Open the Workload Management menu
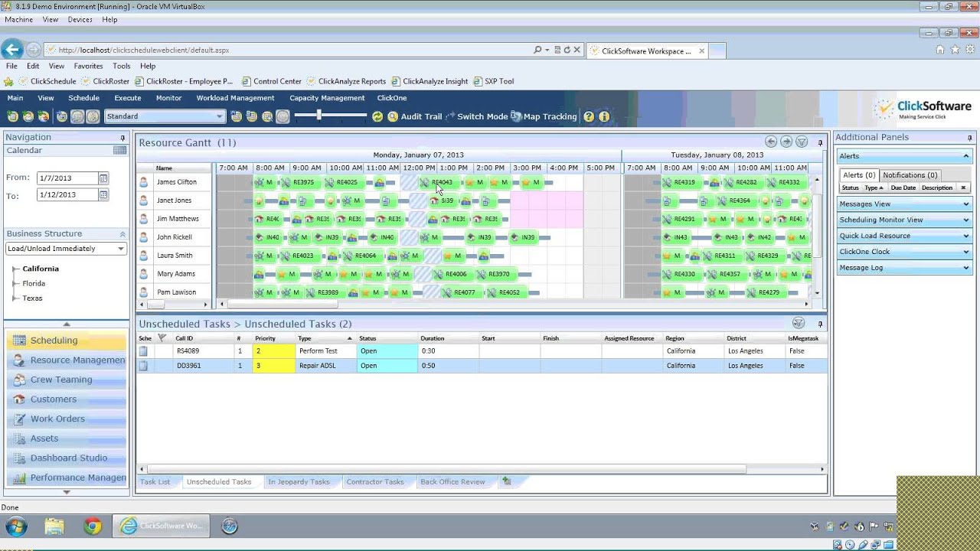980x551 pixels. [235, 98]
